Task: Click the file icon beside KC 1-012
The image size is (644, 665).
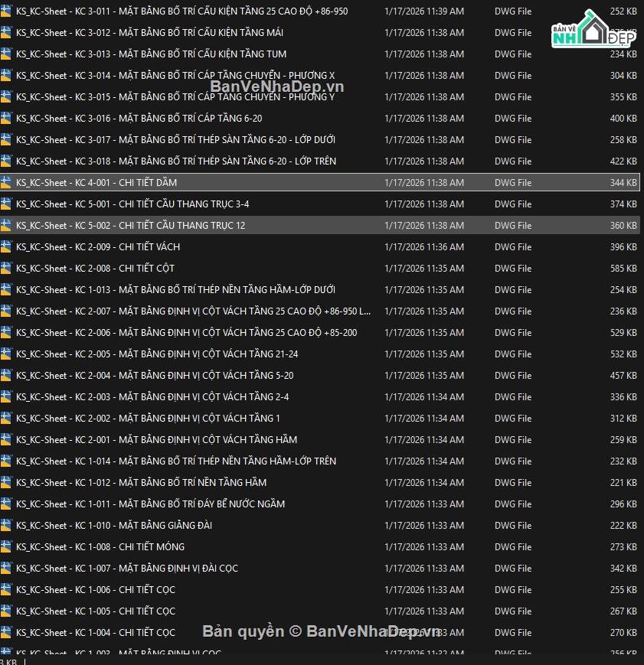Action: tap(6, 482)
